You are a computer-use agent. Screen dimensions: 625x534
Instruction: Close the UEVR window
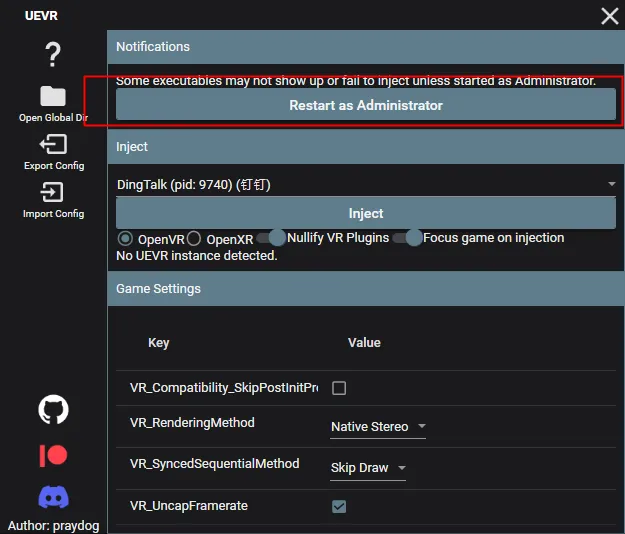coord(609,16)
